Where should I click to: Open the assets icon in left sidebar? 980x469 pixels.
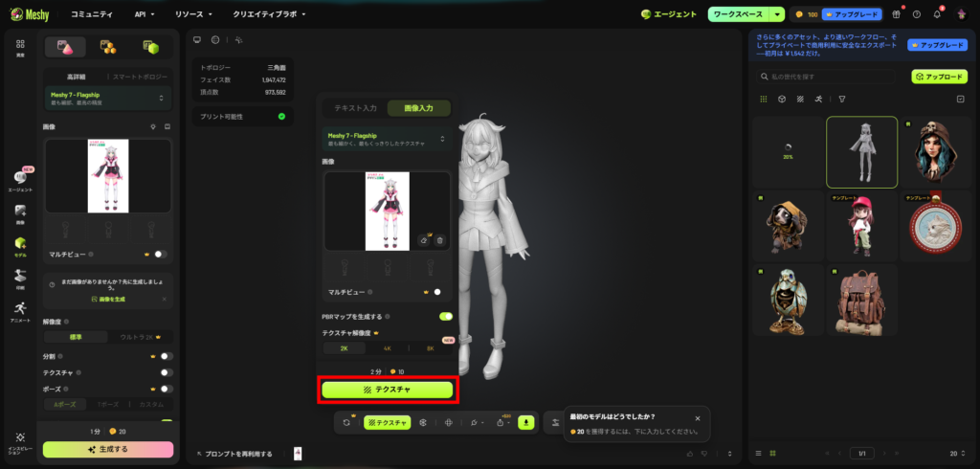tap(20, 47)
